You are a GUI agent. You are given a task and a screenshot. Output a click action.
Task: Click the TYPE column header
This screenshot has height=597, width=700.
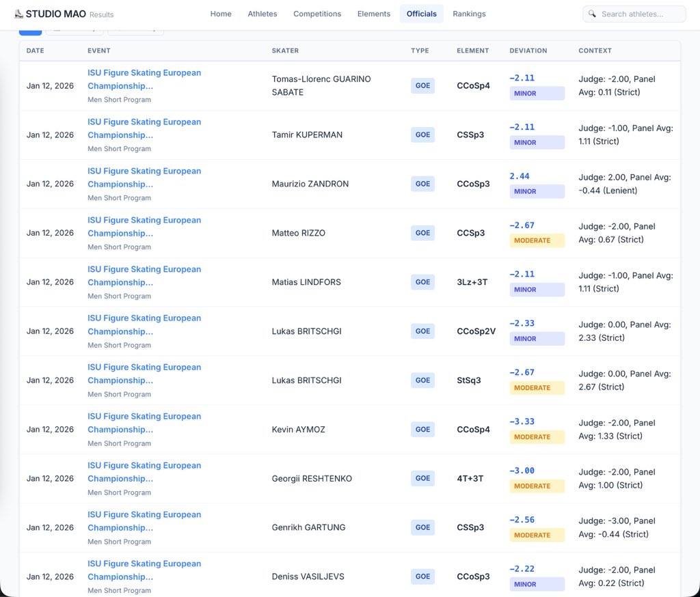420,51
